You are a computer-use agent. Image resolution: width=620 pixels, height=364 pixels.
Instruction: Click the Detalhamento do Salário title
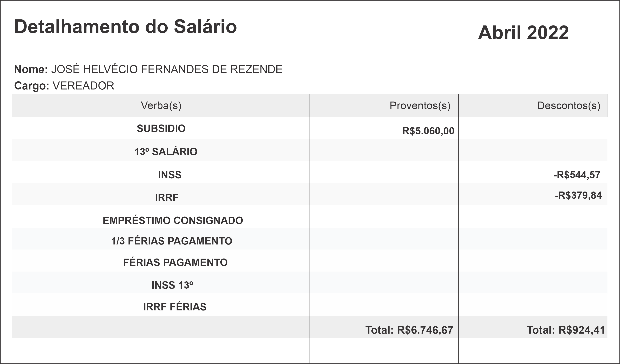[x=126, y=27]
